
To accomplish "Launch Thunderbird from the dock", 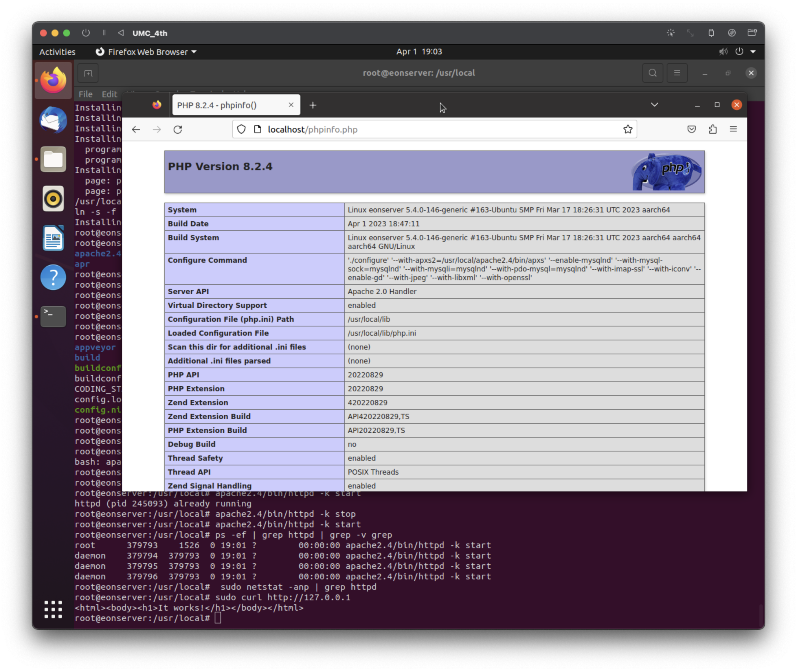I will pyautogui.click(x=53, y=120).
